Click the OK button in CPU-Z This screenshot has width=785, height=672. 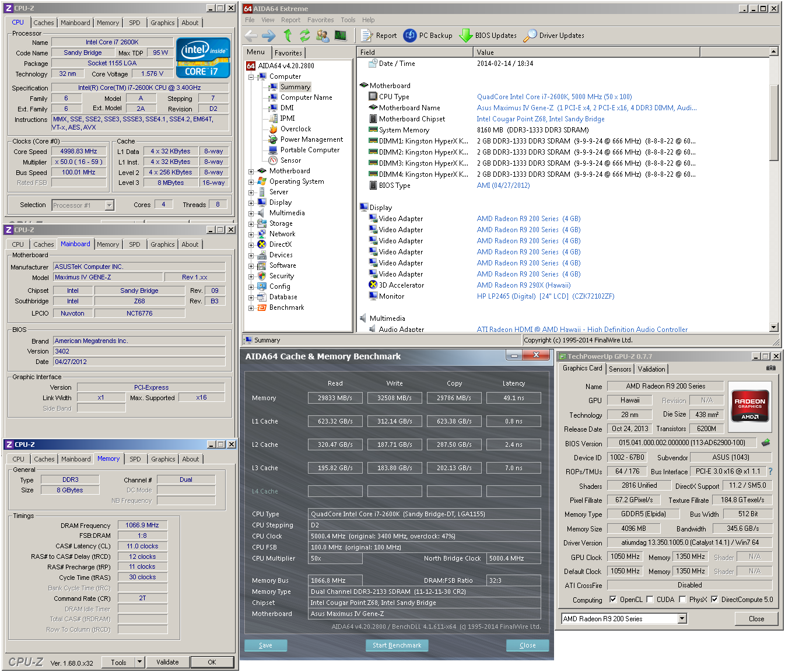coord(212,662)
